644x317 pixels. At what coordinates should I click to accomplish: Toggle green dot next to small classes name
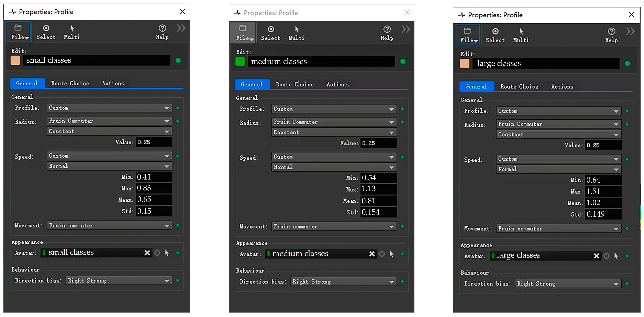(178, 60)
